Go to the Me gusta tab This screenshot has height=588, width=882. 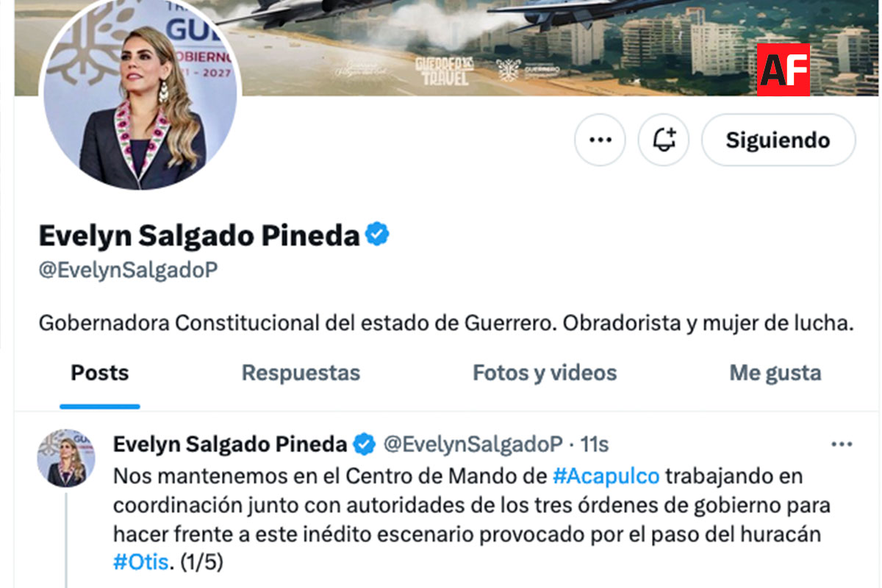pos(775,373)
